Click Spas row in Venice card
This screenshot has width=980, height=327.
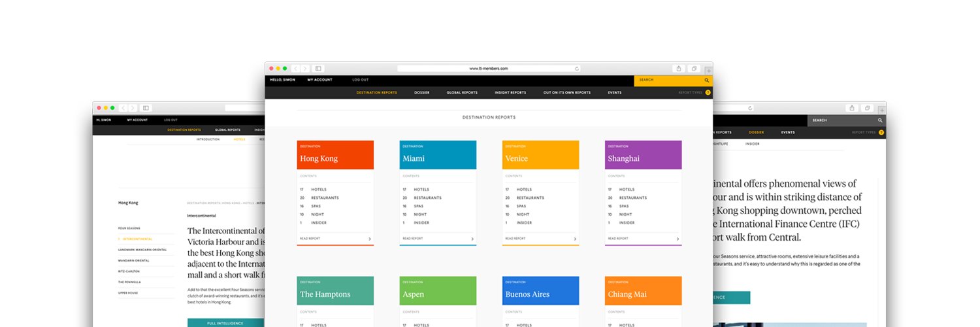pyautogui.click(x=540, y=206)
